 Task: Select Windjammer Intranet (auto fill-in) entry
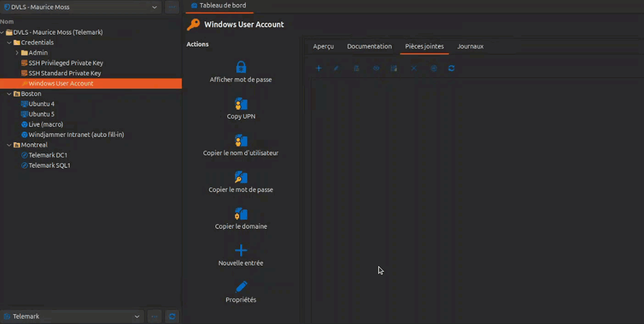coord(76,135)
